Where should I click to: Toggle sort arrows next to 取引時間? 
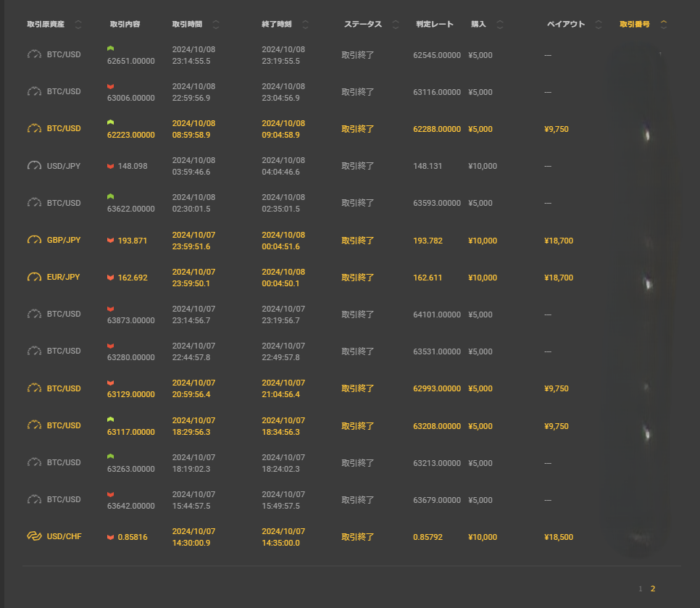pyautogui.click(x=216, y=25)
